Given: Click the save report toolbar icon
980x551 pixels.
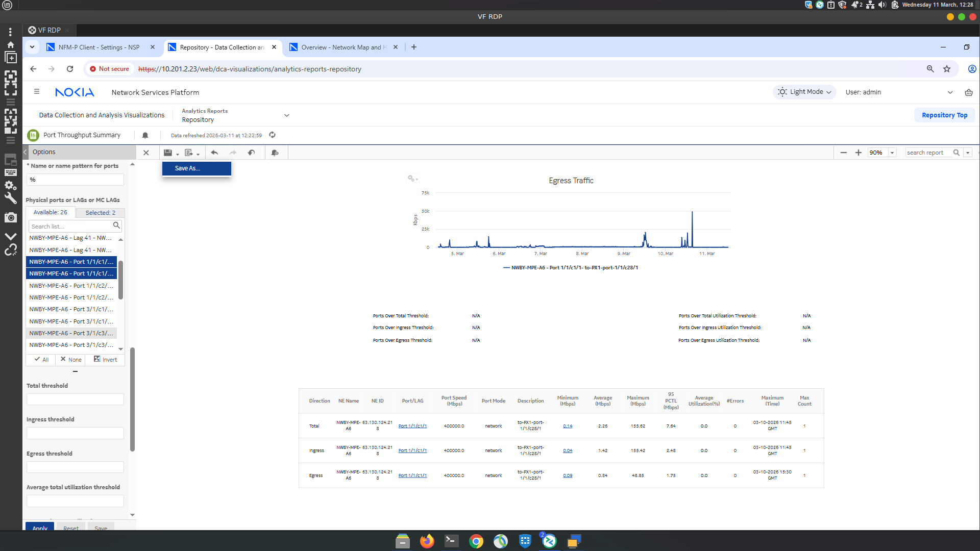Looking at the screenshot, I should tap(168, 153).
